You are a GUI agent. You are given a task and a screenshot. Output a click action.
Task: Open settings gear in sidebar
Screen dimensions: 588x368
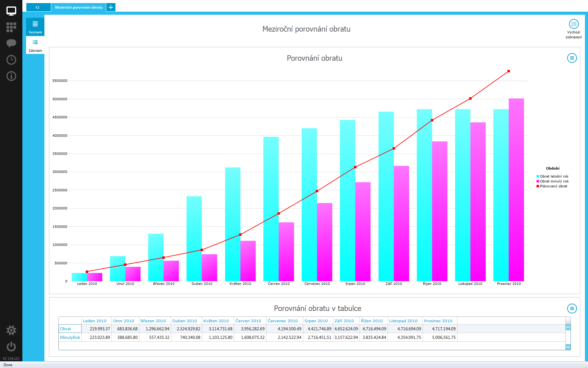11,330
